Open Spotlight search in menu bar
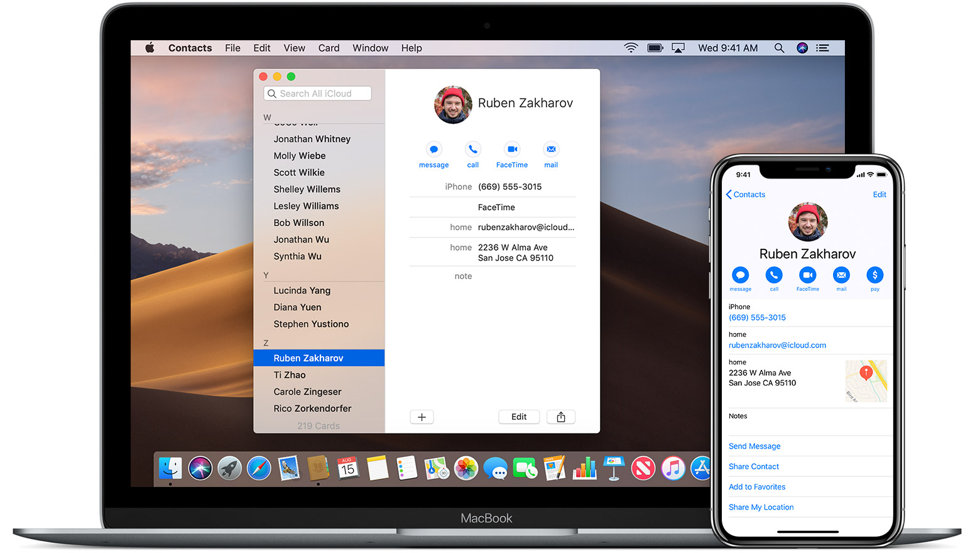Image resolution: width=980 pixels, height=553 pixels. [779, 48]
